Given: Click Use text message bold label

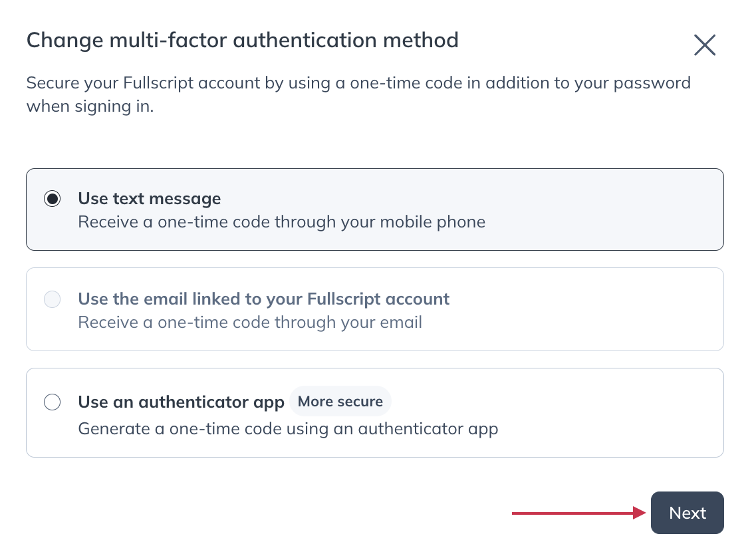Looking at the screenshot, I should [149, 198].
